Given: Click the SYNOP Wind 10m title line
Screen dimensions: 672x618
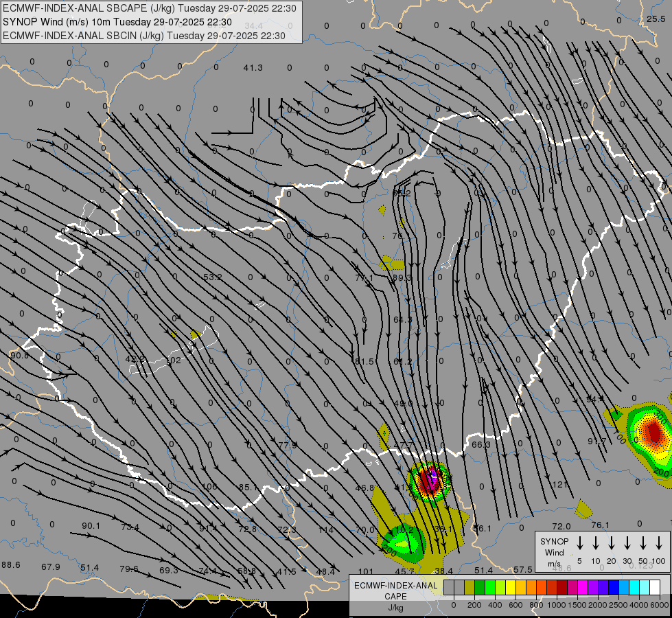Looking at the screenshot, I should (117, 22).
